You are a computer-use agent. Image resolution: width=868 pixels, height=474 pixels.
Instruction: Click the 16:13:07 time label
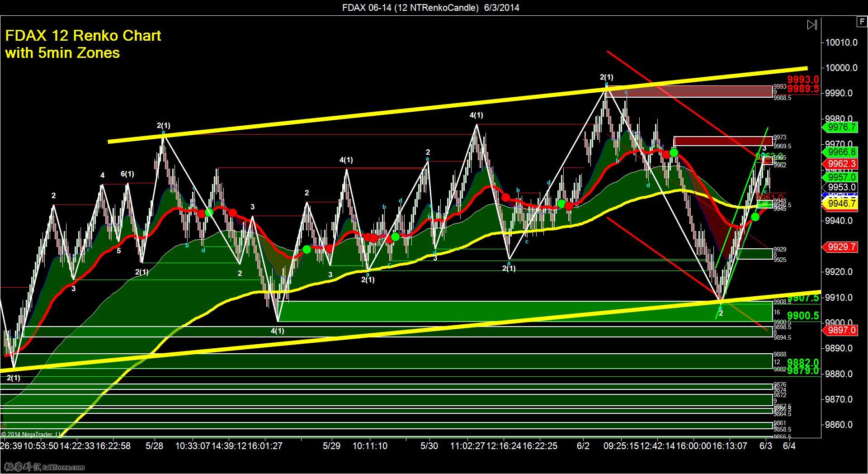click(x=730, y=446)
